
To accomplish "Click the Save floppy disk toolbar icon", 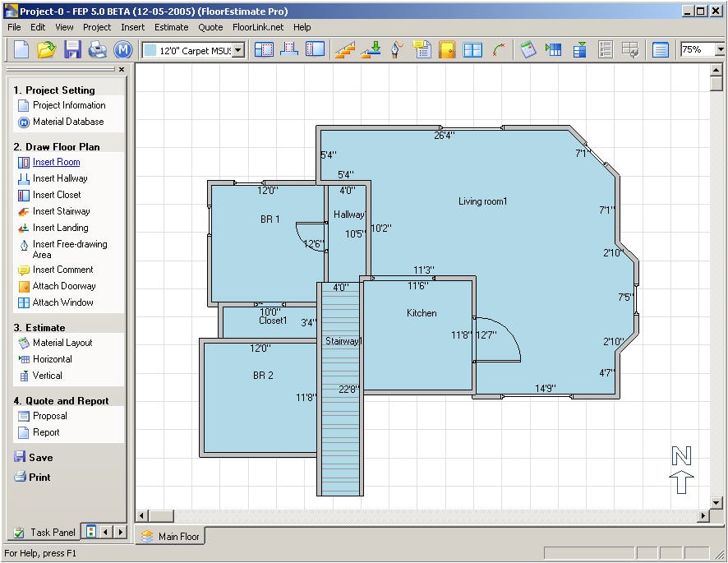I will (72, 49).
